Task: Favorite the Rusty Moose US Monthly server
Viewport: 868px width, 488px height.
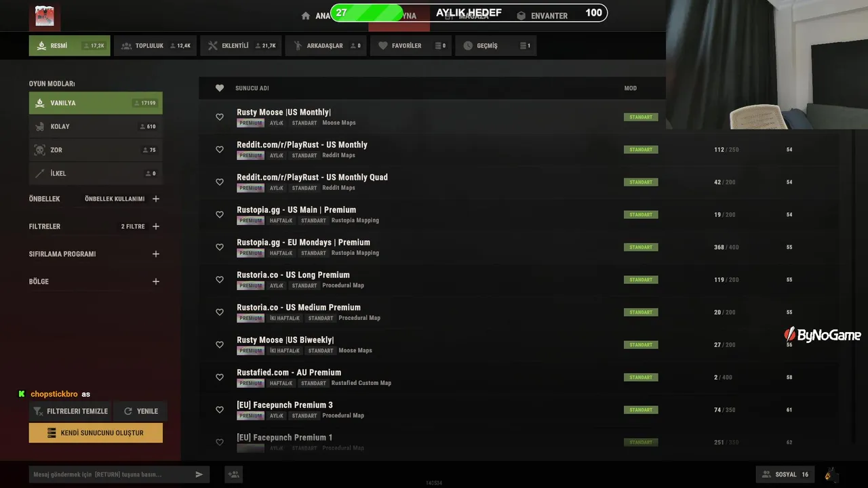Action: click(x=220, y=117)
